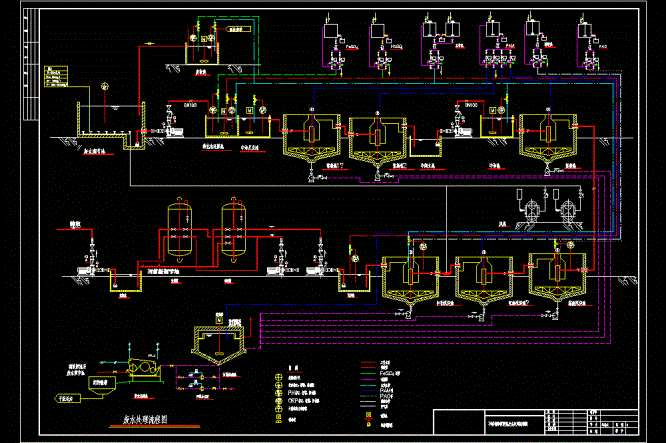Select the revision strip on the left margin
Screen dimensions: 666x443
click(31, 65)
